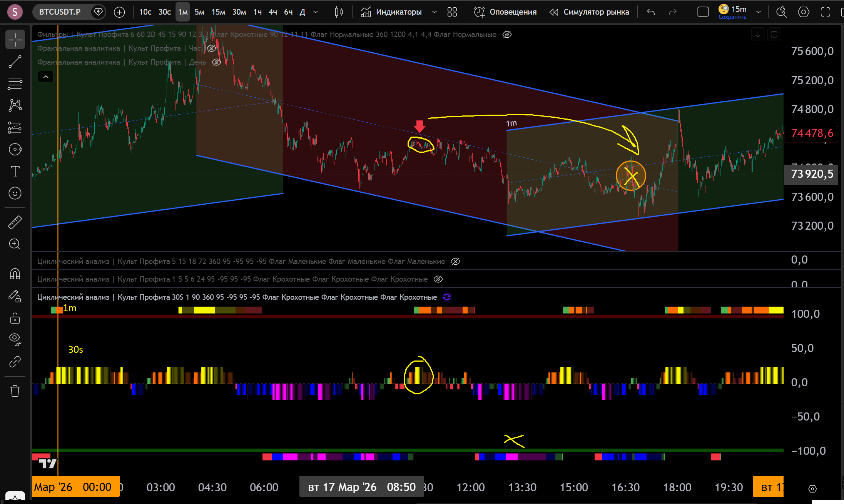844x504 pixels.
Task: Click the current price label 74 478,6
Action: click(x=811, y=134)
